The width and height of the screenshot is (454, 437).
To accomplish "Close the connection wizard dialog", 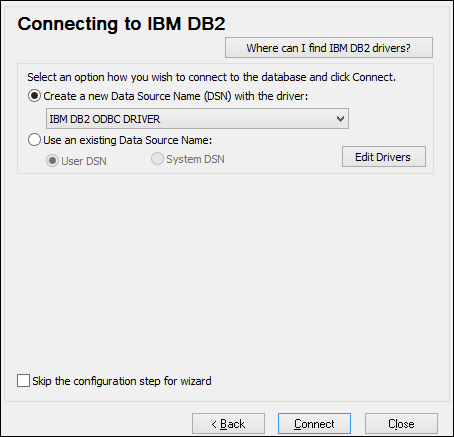I will coord(401,424).
